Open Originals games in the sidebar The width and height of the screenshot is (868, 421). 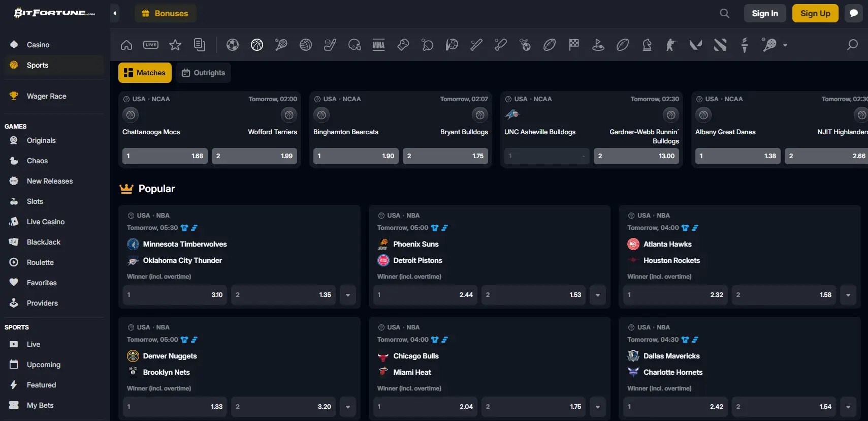point(54,140)
